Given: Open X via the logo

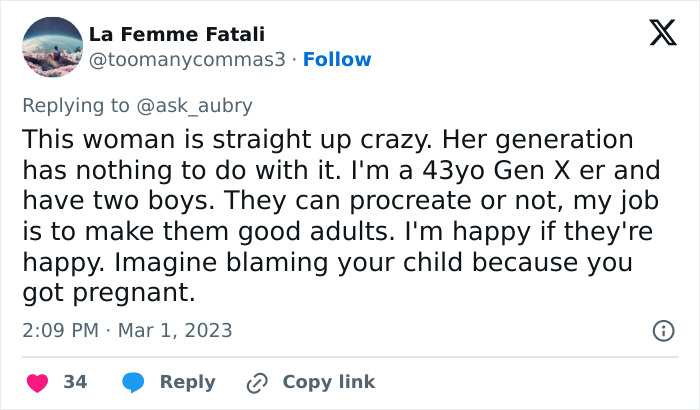Looking at the screenshot, I should pos(656,35).
